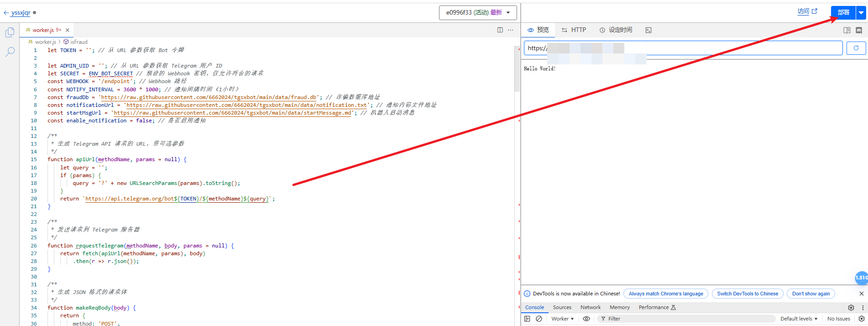Open DevTools settings gear beside Performance tab
This screenshot has height=326, width=868.
[851, 308]
